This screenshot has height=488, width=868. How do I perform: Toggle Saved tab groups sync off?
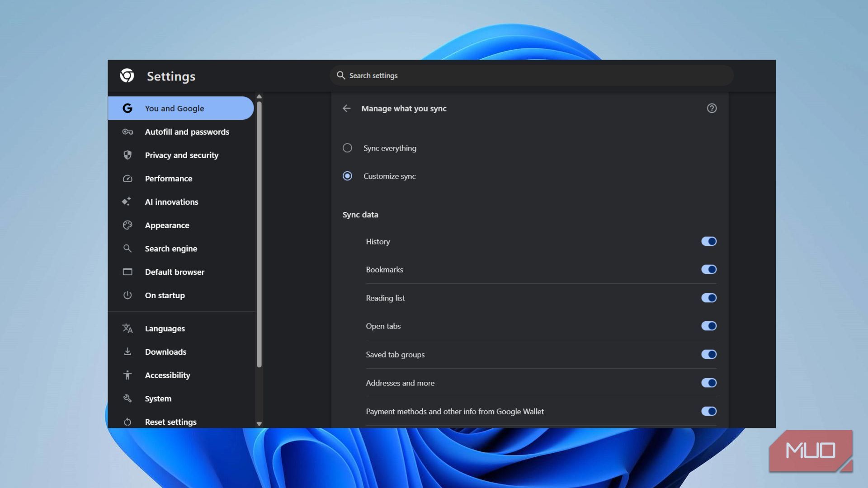(x=709, y=354)
